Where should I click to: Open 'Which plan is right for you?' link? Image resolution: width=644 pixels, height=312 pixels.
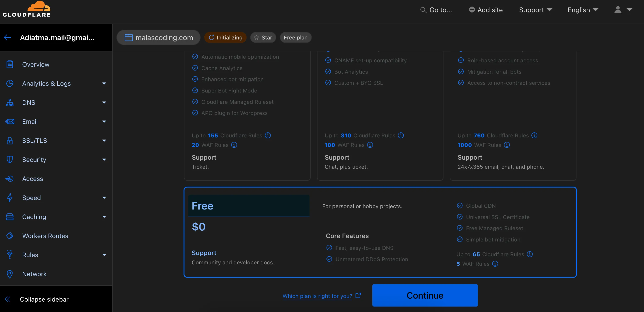[317, 296]
